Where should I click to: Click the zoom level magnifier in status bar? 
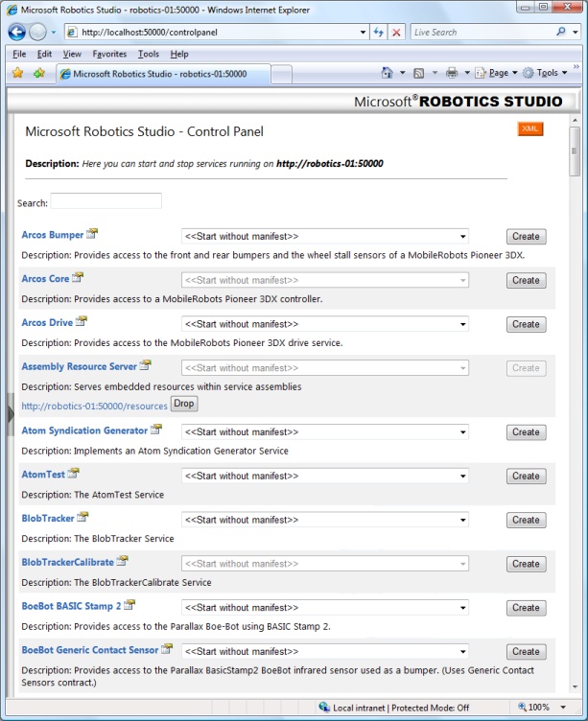coord(522,707)
